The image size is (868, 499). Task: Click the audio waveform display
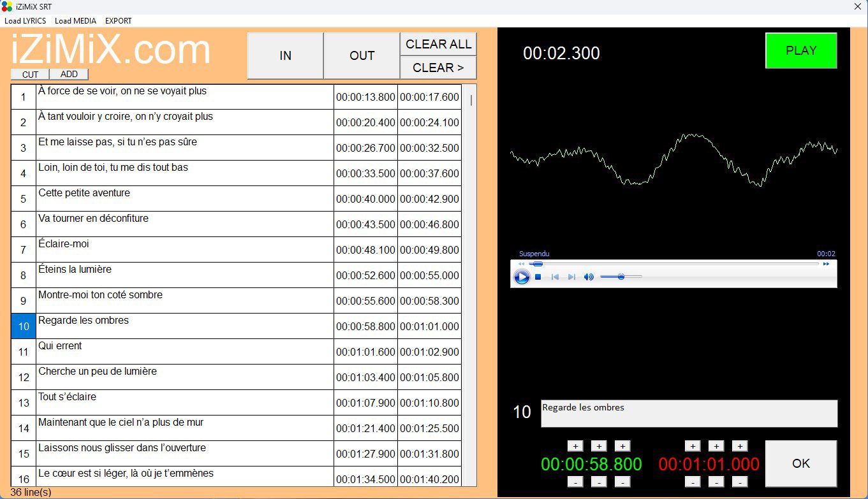673,159
